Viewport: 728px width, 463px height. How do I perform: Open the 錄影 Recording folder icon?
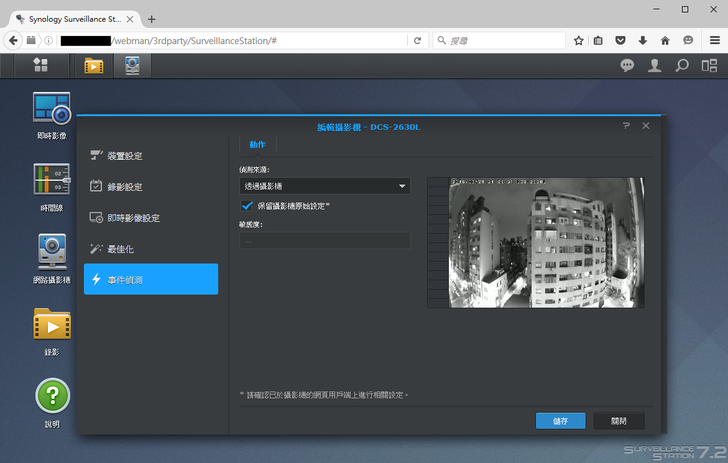point(51,325)
